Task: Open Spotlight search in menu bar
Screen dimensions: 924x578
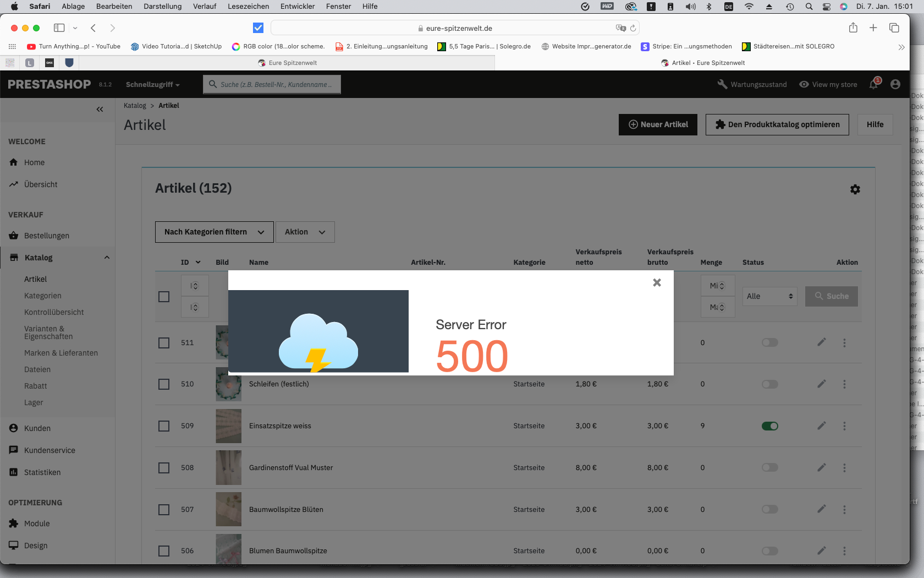Action: (x=809, y=7)
